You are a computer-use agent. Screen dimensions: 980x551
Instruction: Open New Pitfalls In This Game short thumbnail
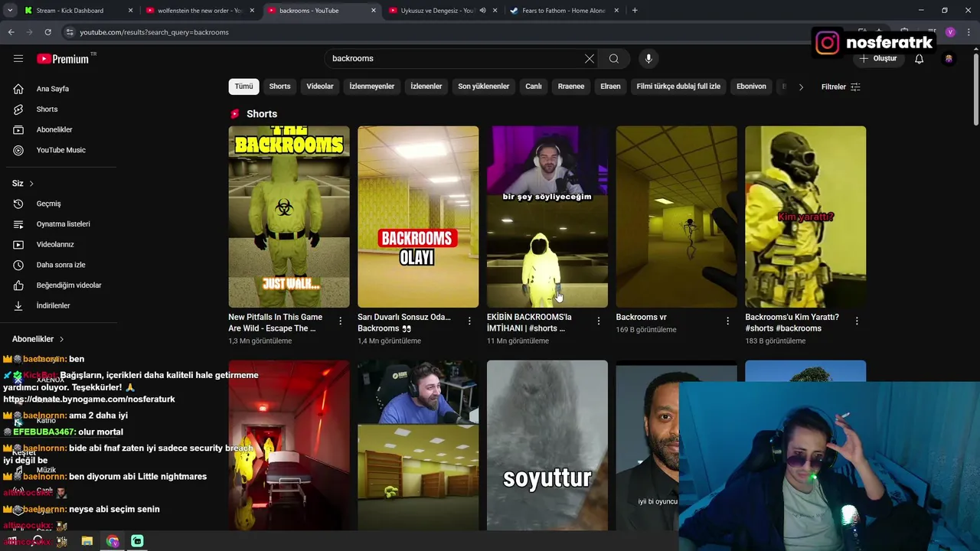click(x=289, y=217)
